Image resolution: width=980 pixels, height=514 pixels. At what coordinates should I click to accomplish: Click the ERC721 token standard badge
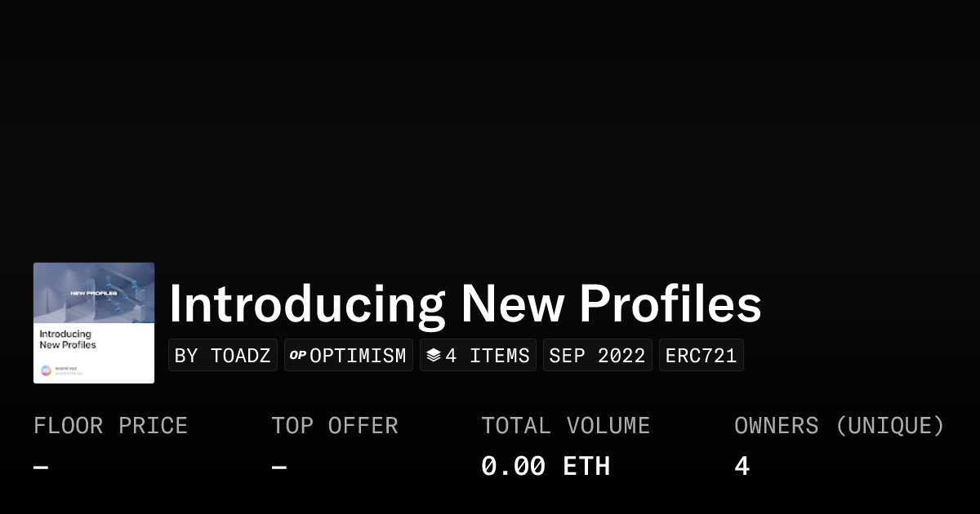pos(701,356)
